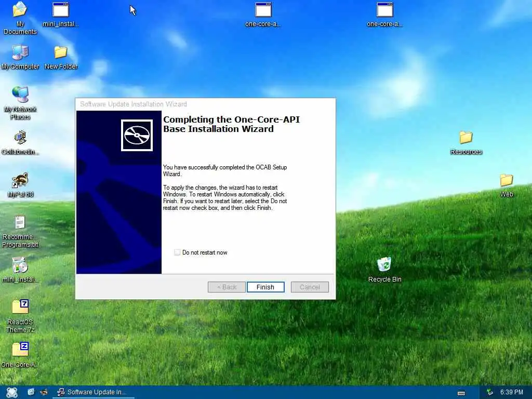Image resolution: width=532 pixels, height=399 pixels.
Task: Click the keyboard icon in the taskbar
Action: pos(461,393)
